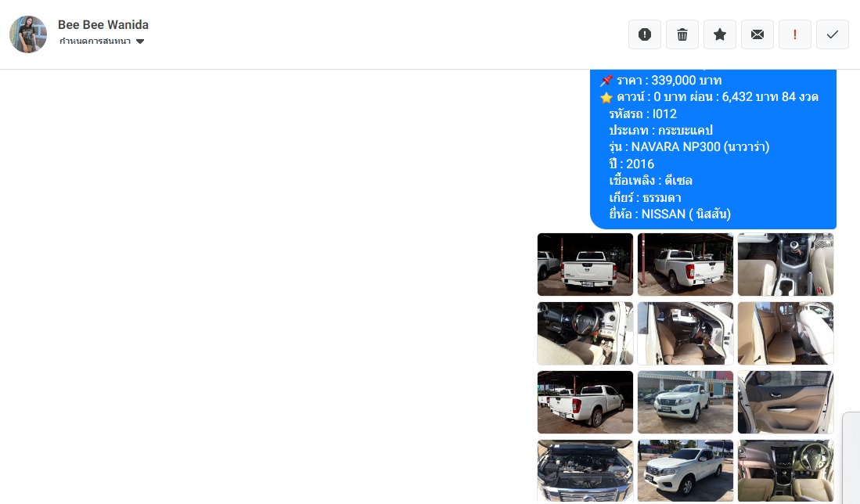Viewport: 860px width, 504px height.
Task: Mark conversation unread with envelope icon
Action: pyautogui.click(x=757, y=34)
